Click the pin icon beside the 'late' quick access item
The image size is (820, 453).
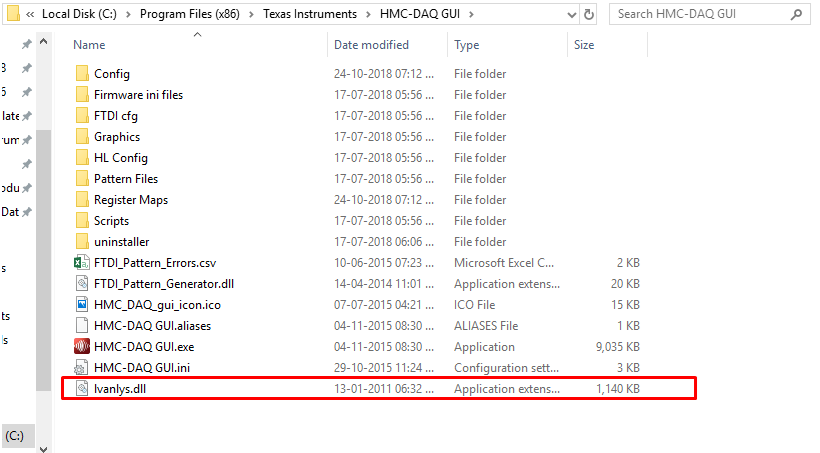[x=27, y=116]
